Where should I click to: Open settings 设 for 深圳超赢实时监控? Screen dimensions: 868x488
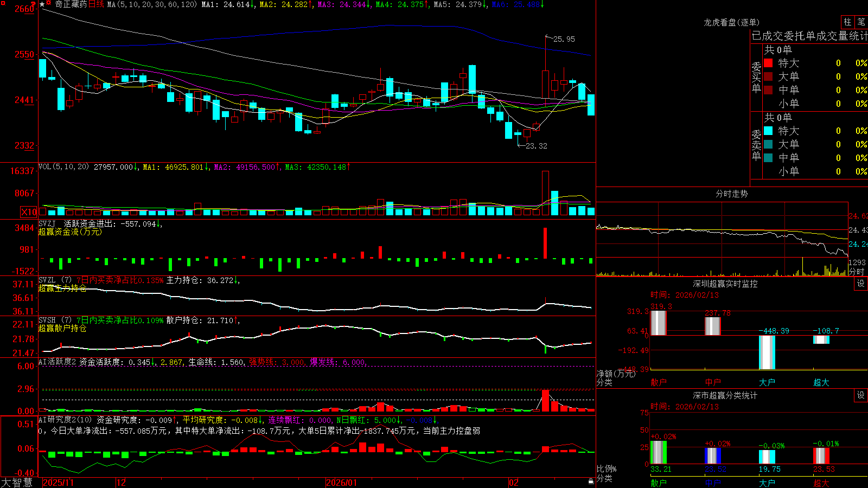(861, 284)
